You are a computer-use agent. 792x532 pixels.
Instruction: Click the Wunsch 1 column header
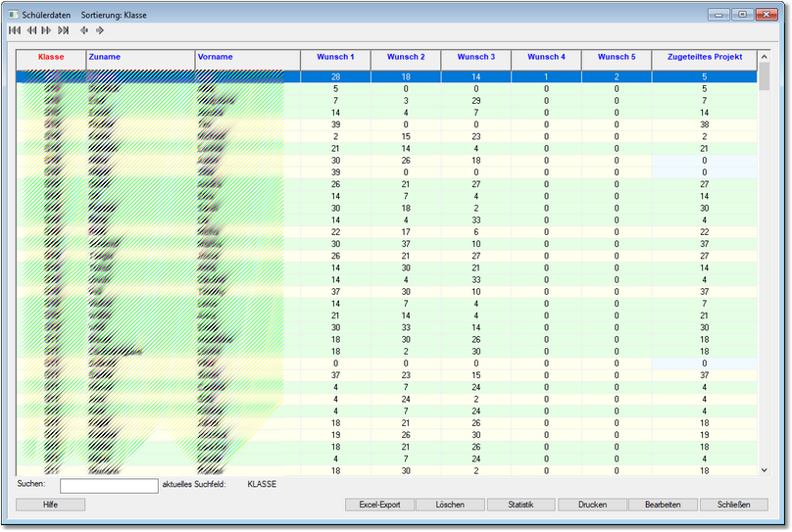point(335,57)
